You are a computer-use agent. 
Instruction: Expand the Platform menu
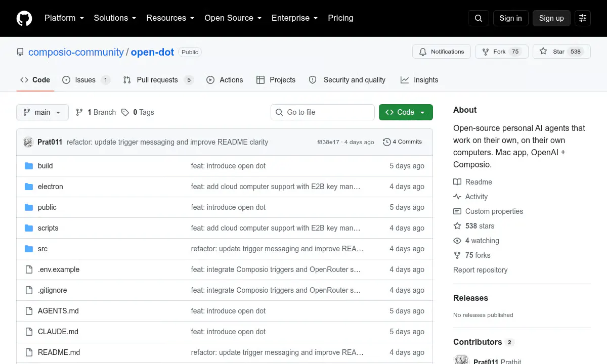point(64,18)
